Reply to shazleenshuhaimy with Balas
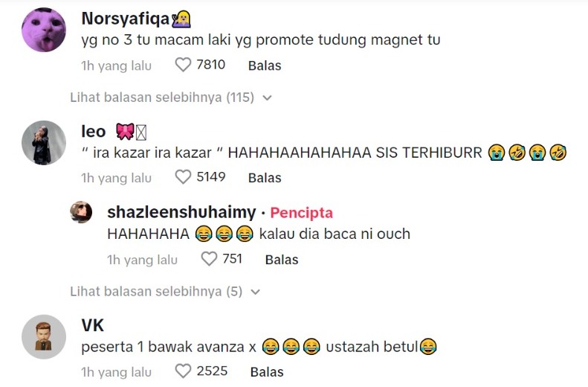588x387 pixels. coord(282,260)
